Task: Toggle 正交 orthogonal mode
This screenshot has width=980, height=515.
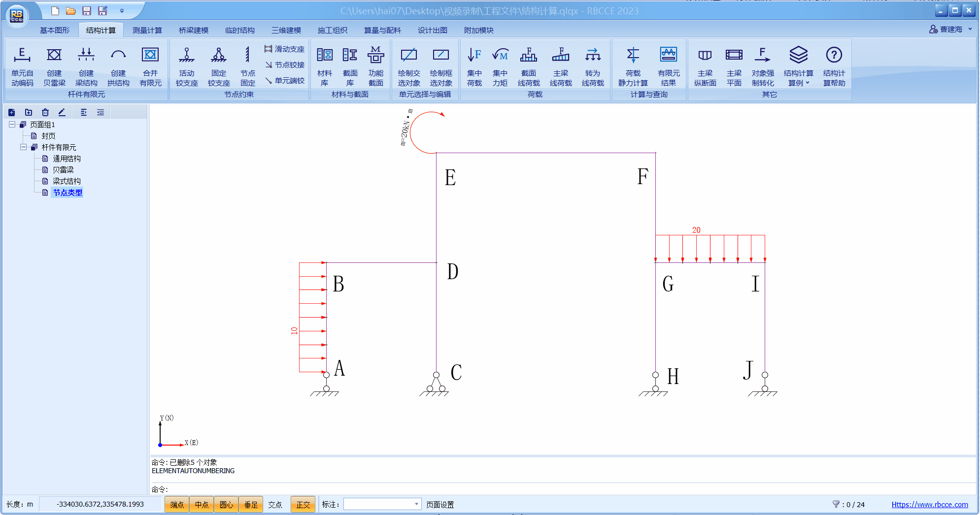Action: click(x=303, y=505)
